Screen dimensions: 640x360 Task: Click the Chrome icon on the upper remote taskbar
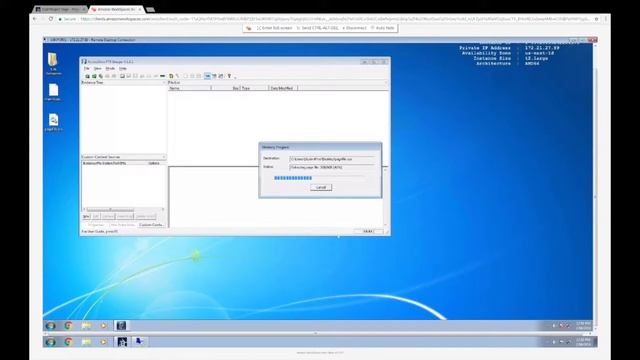[69, 326]
